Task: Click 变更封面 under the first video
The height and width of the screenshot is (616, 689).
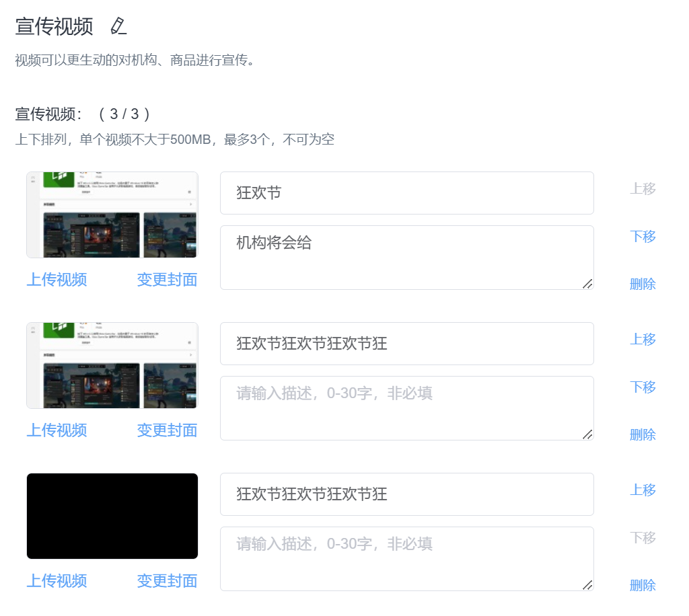Action: point(167,280)
